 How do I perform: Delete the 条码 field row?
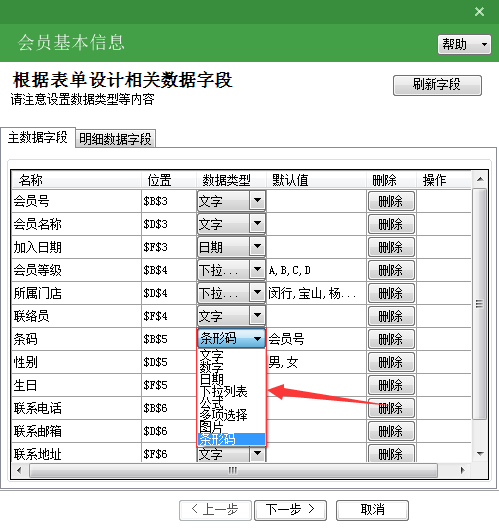tap(391, 339)
